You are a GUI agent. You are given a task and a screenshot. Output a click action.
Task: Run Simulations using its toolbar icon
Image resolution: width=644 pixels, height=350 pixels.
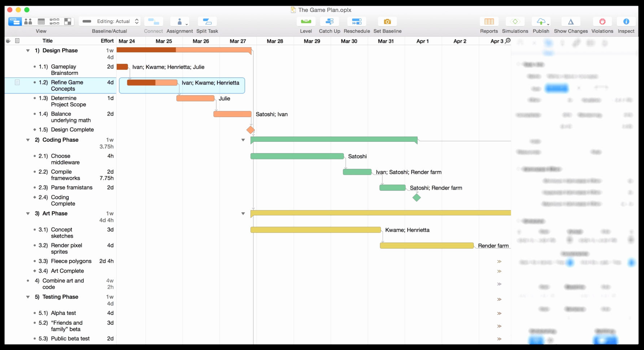[x=515, y=21]
